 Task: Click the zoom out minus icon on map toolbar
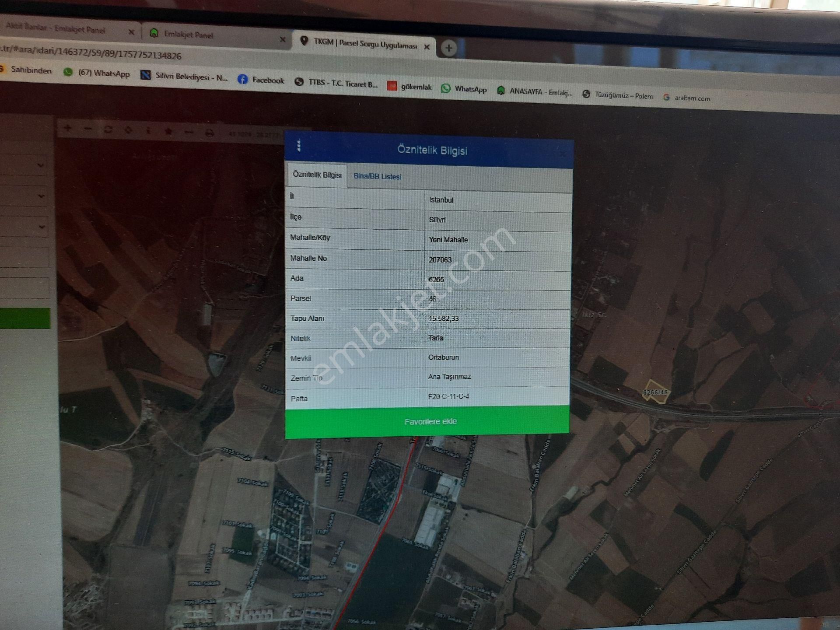point(88,129)
